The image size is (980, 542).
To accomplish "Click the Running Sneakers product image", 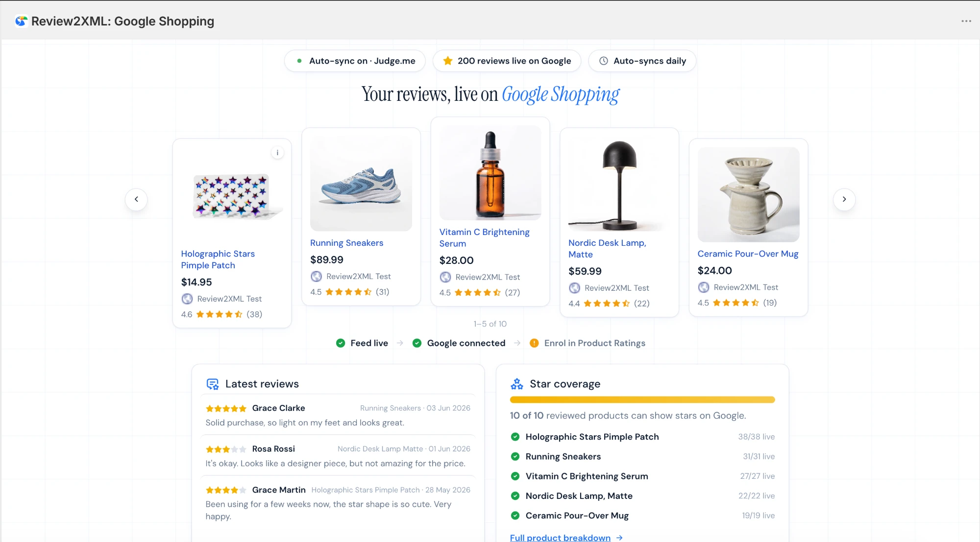I will (x=361, y=184).
